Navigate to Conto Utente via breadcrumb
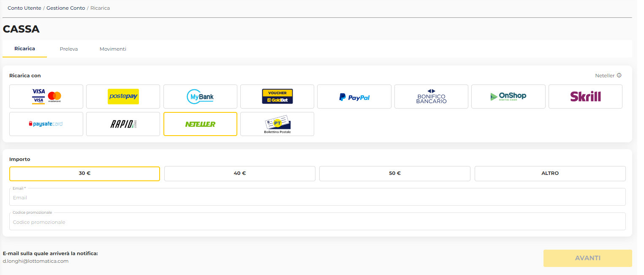The image size is (644, 275). coord(24,8)
